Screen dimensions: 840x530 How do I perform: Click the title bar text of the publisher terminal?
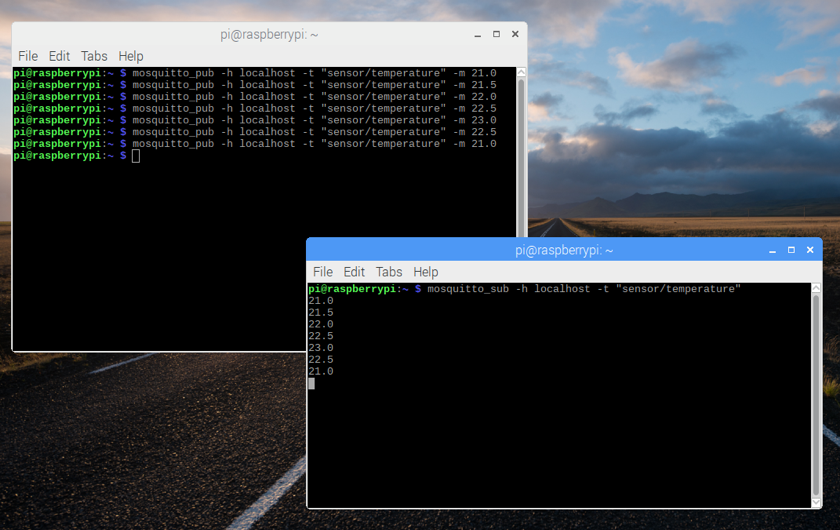pos(269,35)
